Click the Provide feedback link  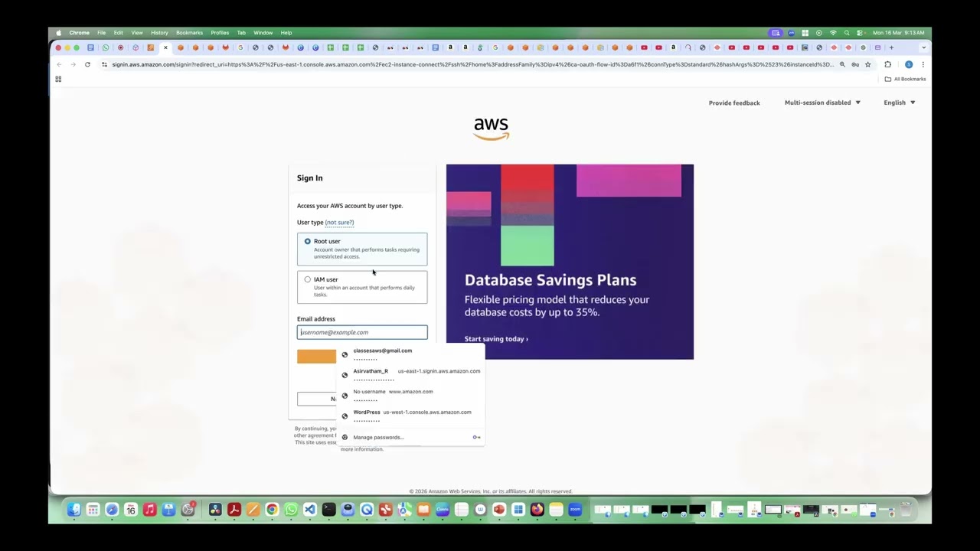click(734, 103)
